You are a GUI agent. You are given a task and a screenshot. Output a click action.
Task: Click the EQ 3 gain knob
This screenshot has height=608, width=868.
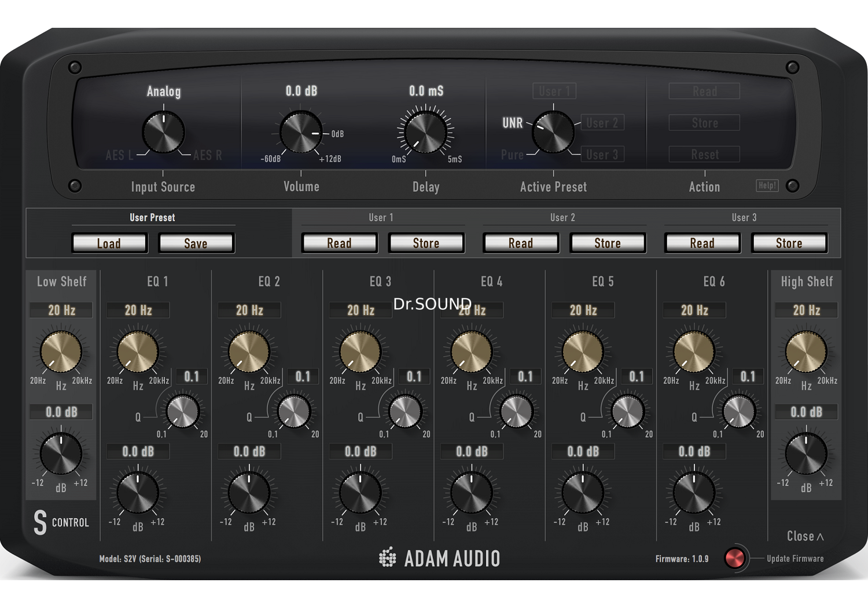click(360, 493)
